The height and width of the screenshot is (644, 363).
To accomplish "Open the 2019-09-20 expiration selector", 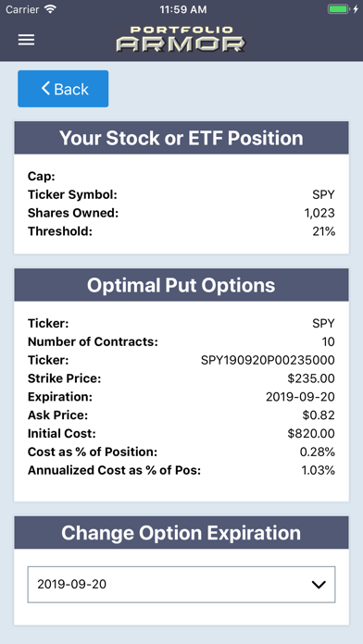I will click(x=181, y=585).
